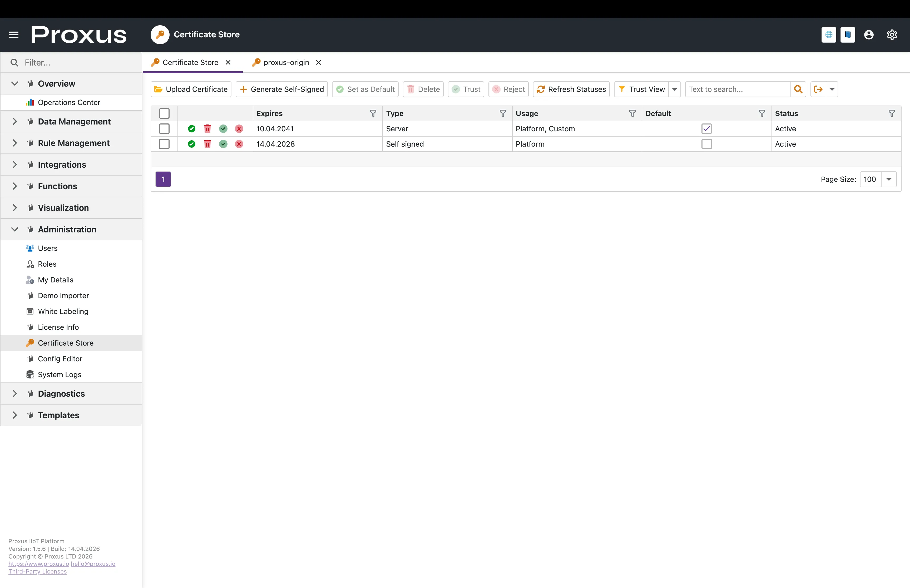This screenshot has width=910, height=588.
Task: Open the Page Size dropdown
Action: click(889, 180)
